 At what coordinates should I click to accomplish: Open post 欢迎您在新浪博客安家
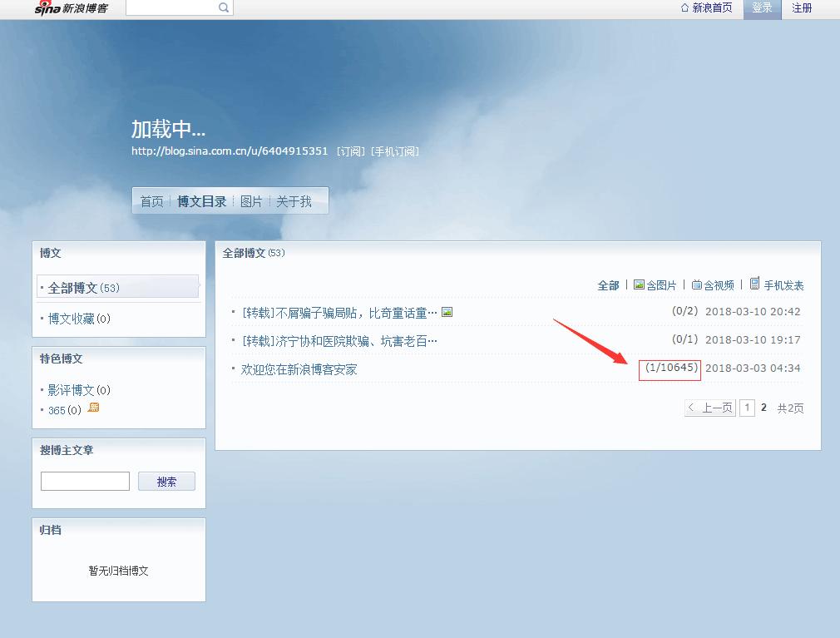(299, 369)
